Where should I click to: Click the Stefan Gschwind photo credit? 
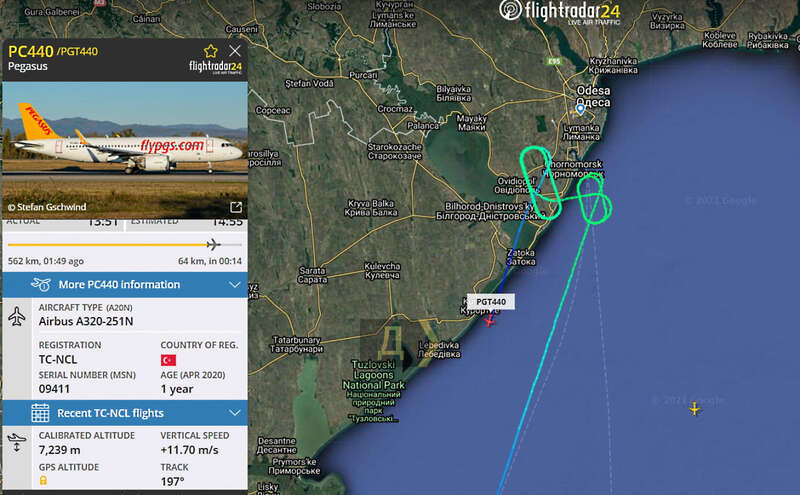tap(47, 207)
